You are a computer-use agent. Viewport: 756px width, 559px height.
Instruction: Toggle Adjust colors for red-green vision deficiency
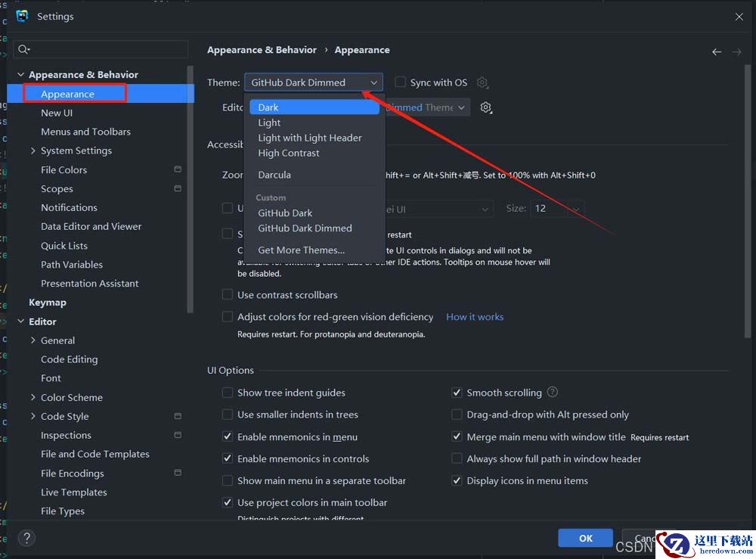(x=227, y=316)
